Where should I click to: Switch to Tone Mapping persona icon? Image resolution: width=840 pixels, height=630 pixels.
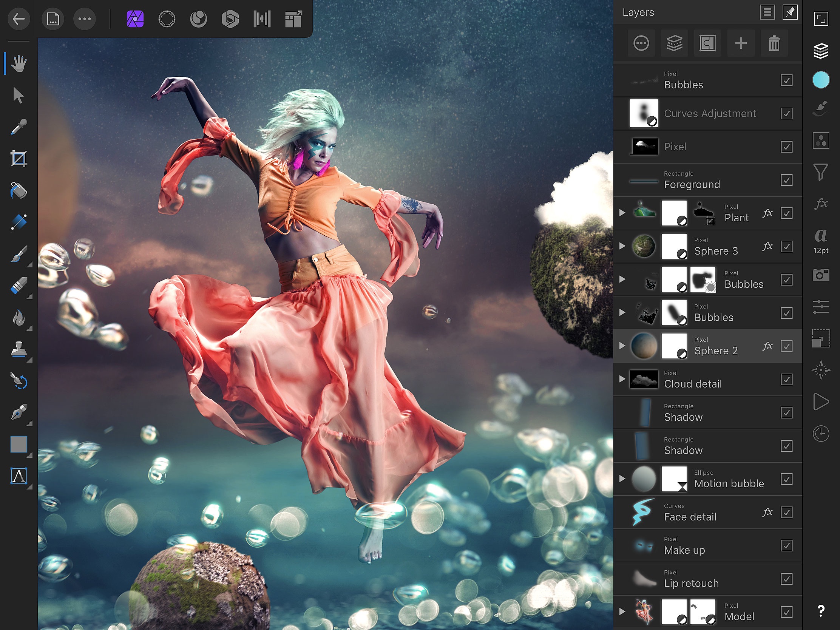(262, 19)
